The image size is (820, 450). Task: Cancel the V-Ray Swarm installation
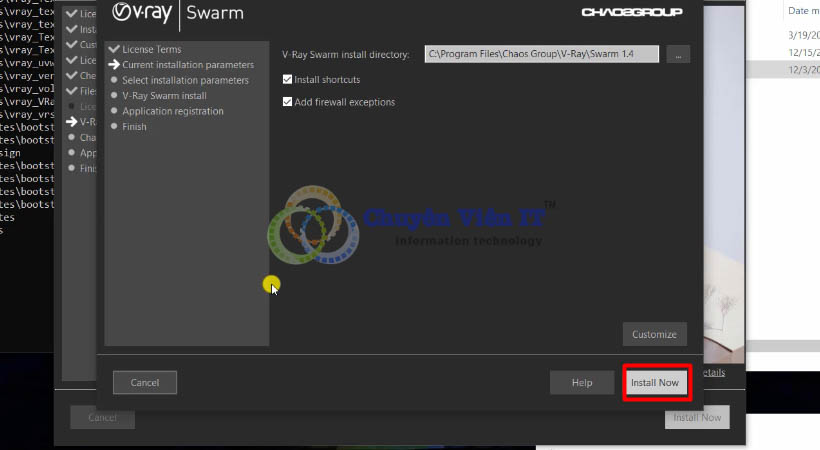click(145, 382)
